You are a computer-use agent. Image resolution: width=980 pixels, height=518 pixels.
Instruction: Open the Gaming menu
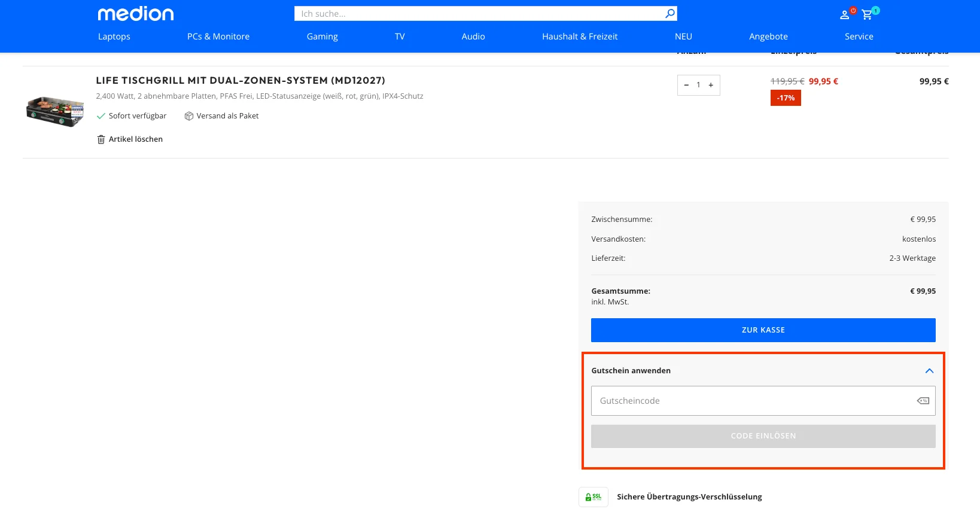coord(322,36)
